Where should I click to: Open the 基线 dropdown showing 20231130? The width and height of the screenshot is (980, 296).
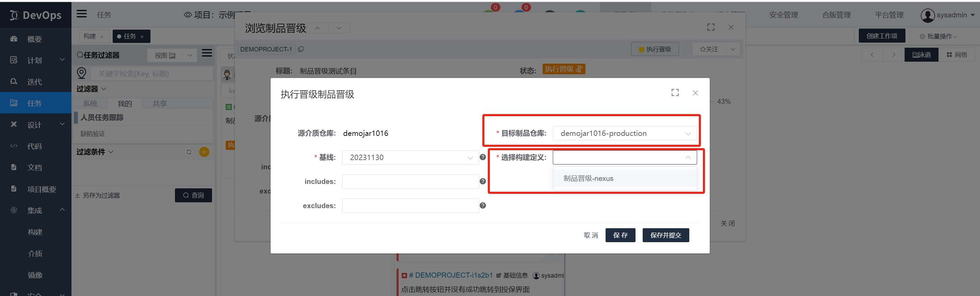point(410,157)
